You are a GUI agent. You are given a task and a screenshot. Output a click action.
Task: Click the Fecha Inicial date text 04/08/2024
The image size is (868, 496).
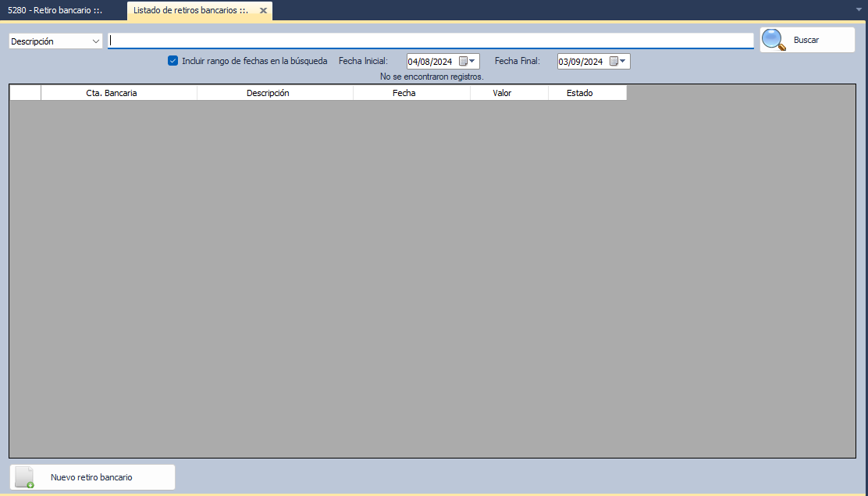point(430,62)
